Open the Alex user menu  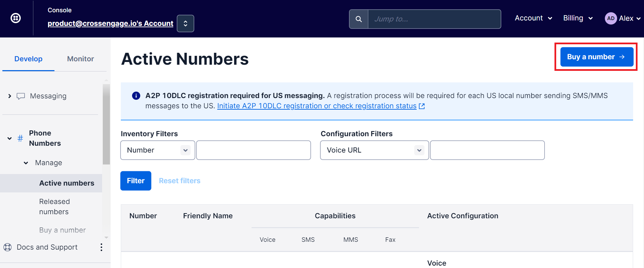tap(630, 18)
